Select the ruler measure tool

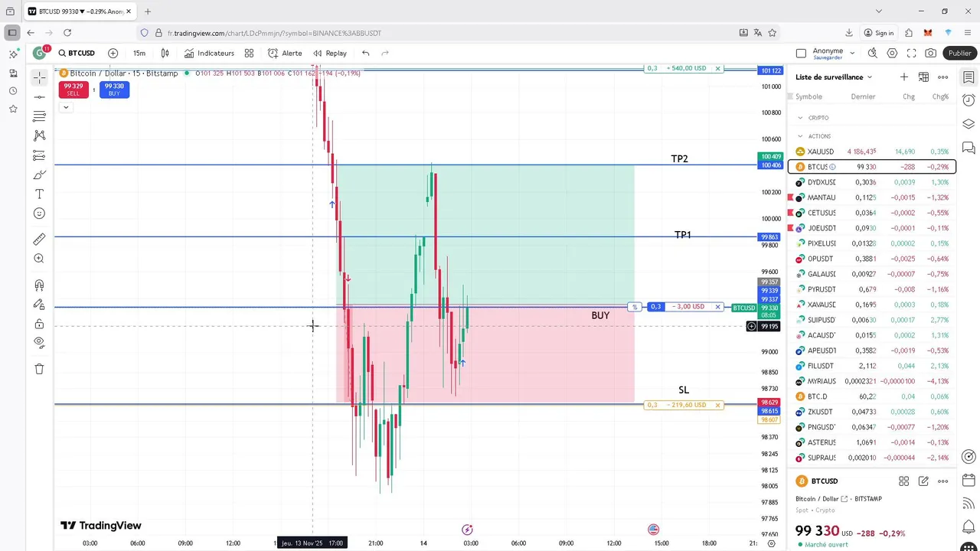tap(39, 240)
